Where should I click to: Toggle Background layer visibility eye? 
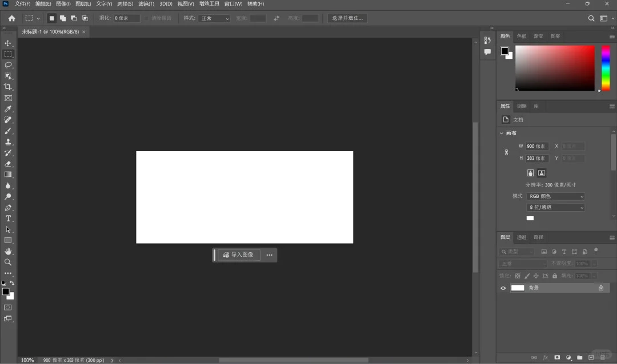click(503, 288)
